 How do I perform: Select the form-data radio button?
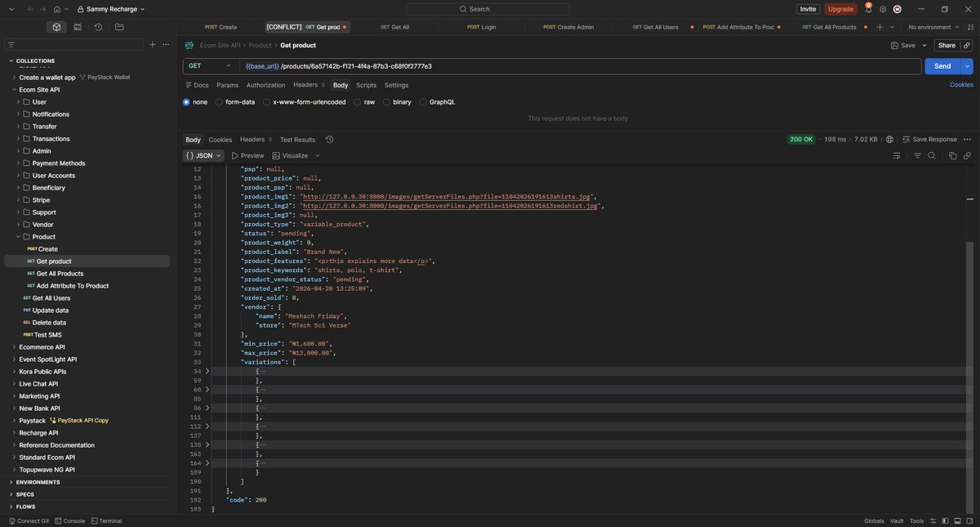tap(219, 102)
